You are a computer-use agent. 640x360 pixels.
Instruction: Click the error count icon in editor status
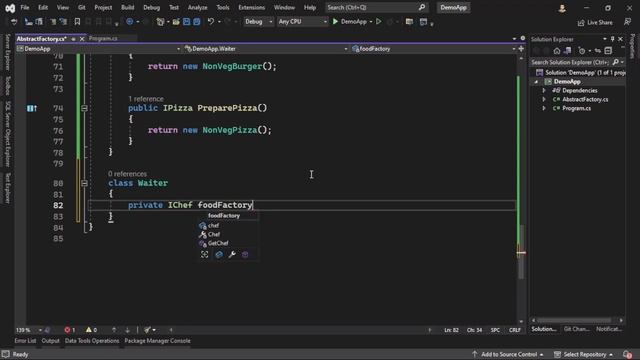pyautogui.click(x=67, y=330)
